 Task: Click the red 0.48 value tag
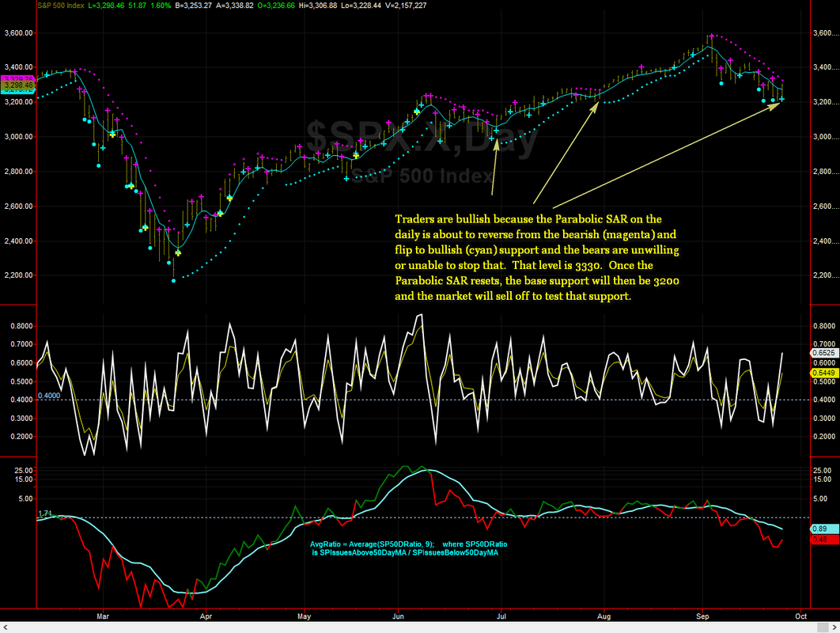(824, 539)
